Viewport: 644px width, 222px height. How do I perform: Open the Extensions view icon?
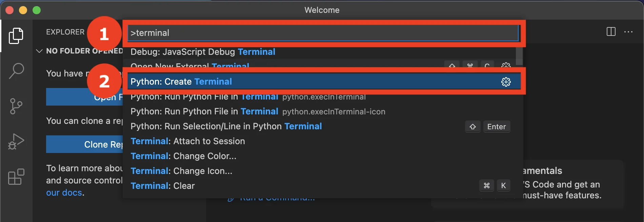tap(16, 177)
